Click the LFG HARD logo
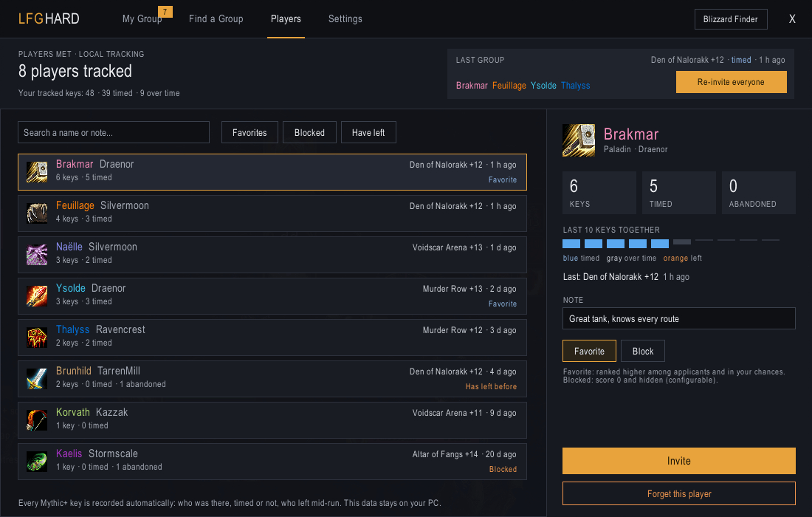 click(49, 18)
